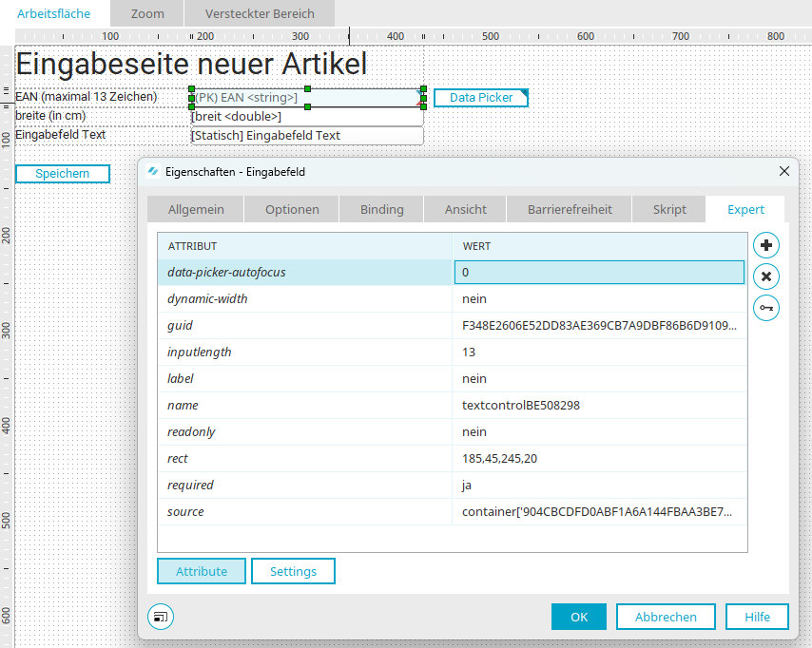Screen dimensions: 812x648
Task: Edit the data-picker-autofocus value field
Action: click(599, 273)
